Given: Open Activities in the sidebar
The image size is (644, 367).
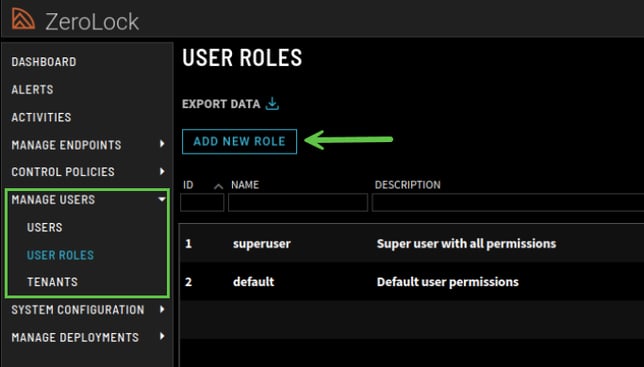Looking at the screenshot, I should 41,117.
